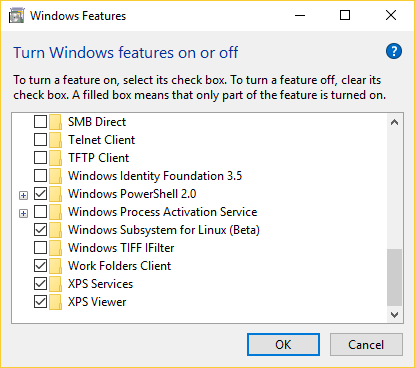Select the Windows PowerShell 2.0 label
The height and width of the screenshot is (368, 415).
click(x=132, y=194)
